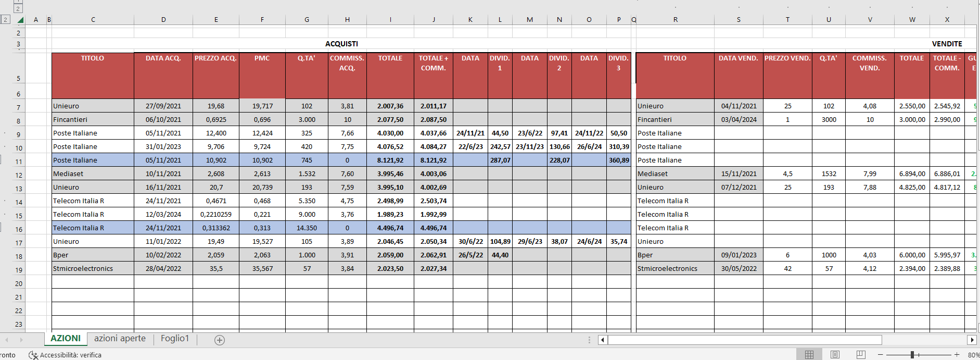
Task: Click dividend date cell 26/5/22
Action: coord(470,255)
